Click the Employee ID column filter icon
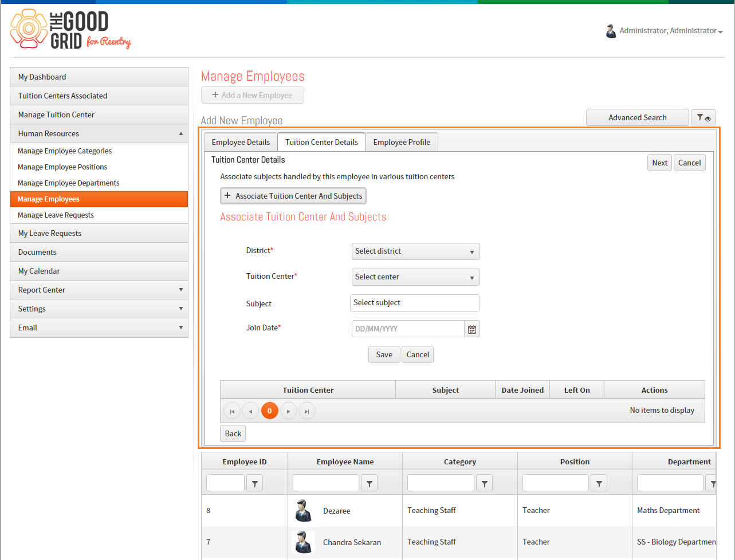The height and width of the screenshot is (560, 735). pos(255,484)
